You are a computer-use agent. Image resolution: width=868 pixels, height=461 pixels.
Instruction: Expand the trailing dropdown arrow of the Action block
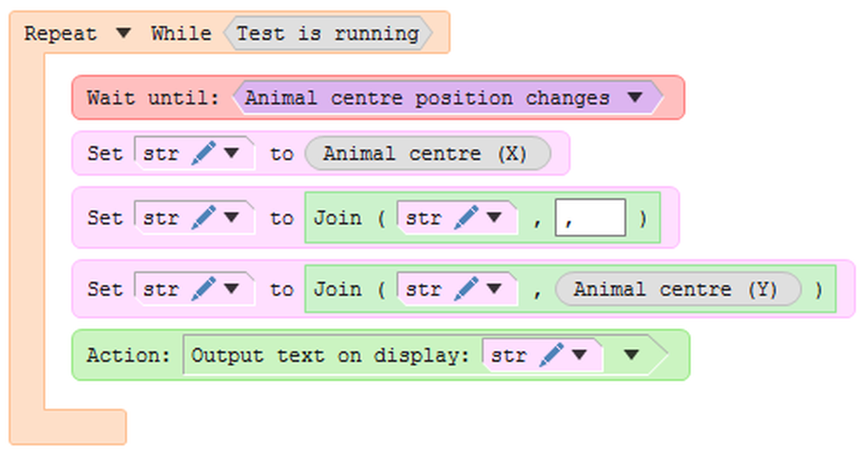click(632, 355)
